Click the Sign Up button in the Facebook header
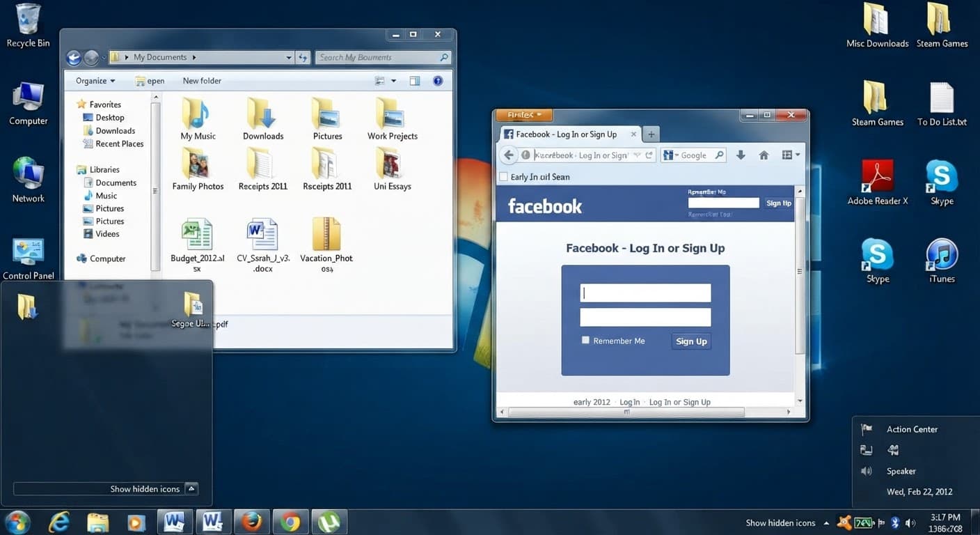The image size is (980, 535). click(778, 203)
